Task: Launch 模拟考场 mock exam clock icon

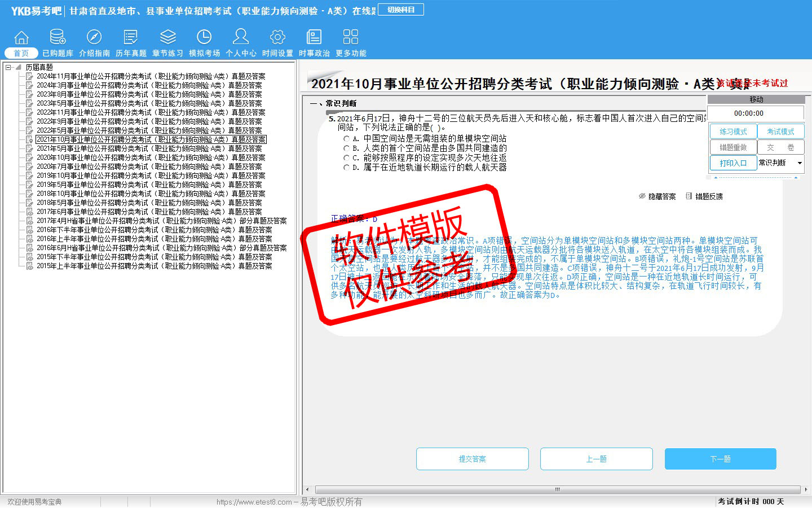Action: coord(204,38)
